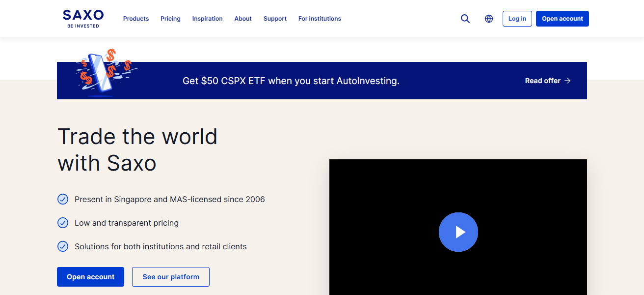Click the See our platform button
This screenshot has height=295, width=644.
(x=171, y=277)
